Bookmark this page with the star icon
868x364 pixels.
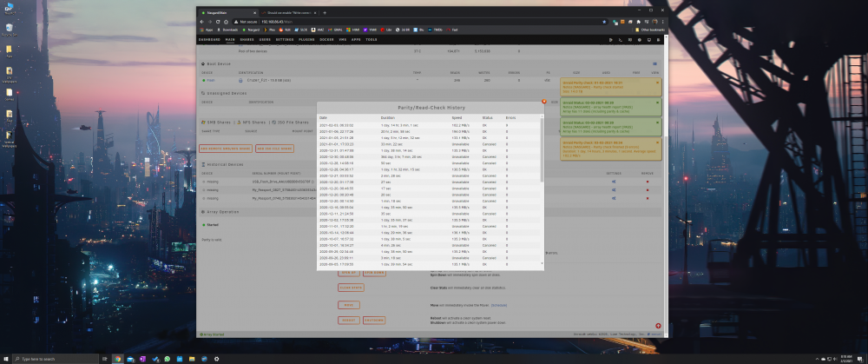[x=604, y=22]
